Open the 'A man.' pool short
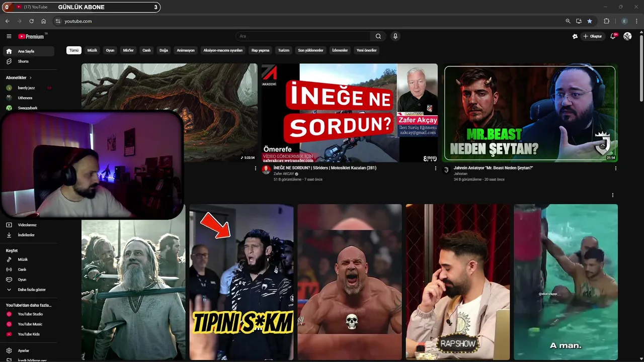Screen dimensions: 644x362 click(566, 282)
